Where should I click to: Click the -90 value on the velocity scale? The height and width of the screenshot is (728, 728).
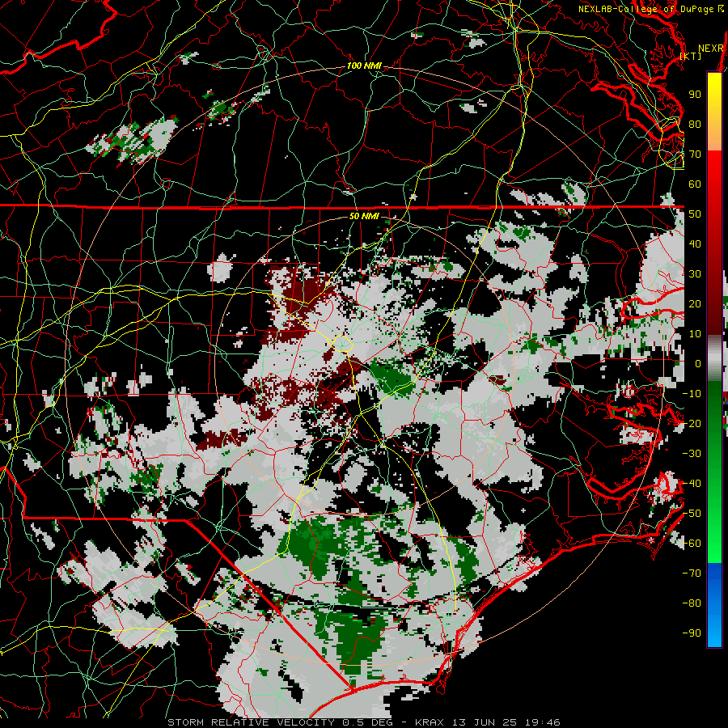[x=692, y=633]
